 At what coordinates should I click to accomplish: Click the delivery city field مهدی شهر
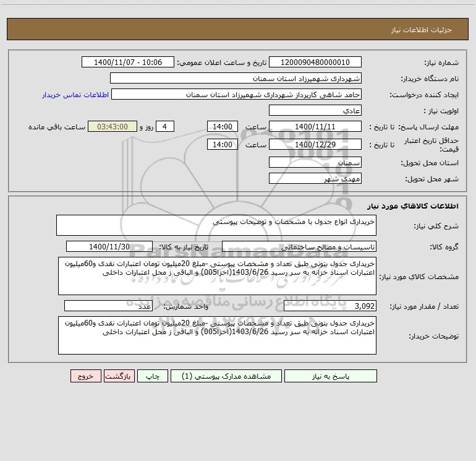pyautogui.click(x=315, y=178)
